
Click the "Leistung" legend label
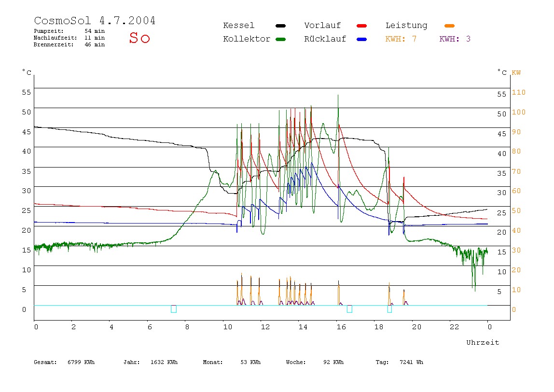pos(406,26)
